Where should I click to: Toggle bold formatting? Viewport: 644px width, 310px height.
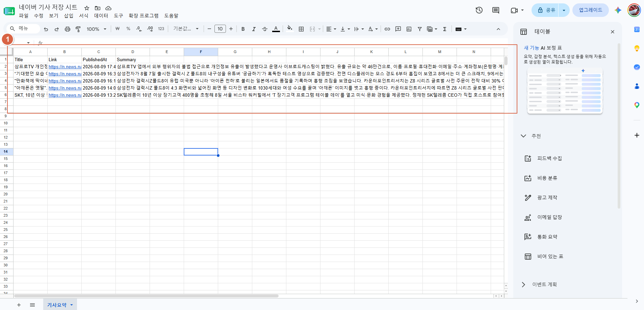243,29
